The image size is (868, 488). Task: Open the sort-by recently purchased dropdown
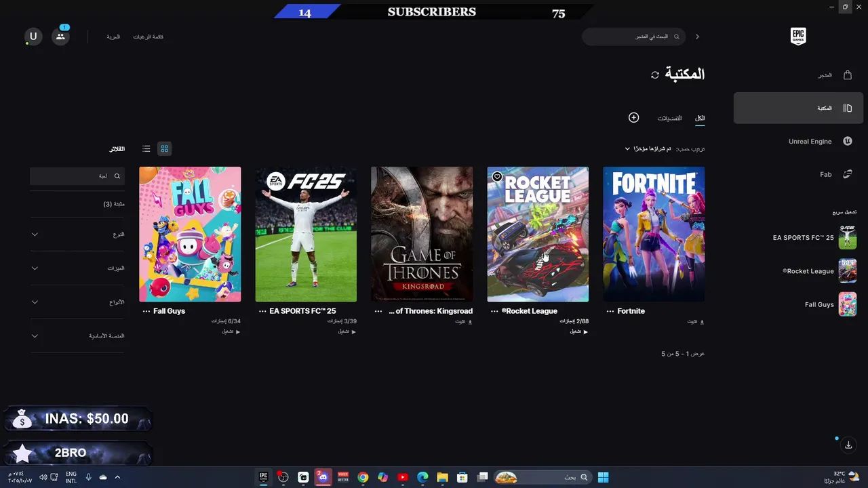point(648,148)
